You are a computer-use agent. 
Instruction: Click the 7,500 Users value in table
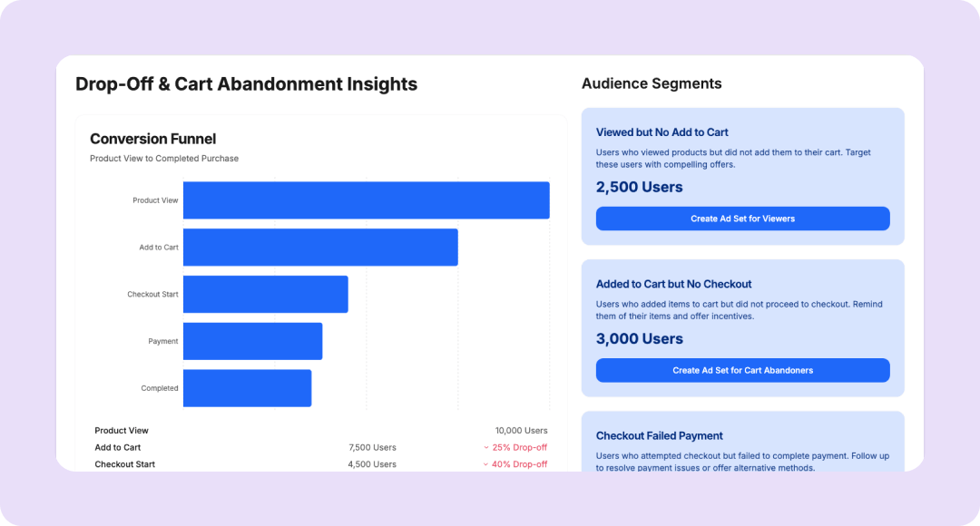[x=372, y=448]
